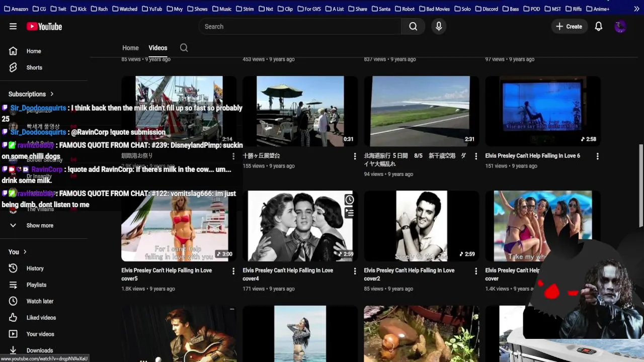Open the 2:31 airplane wing thumbnail

click(422, 111)
